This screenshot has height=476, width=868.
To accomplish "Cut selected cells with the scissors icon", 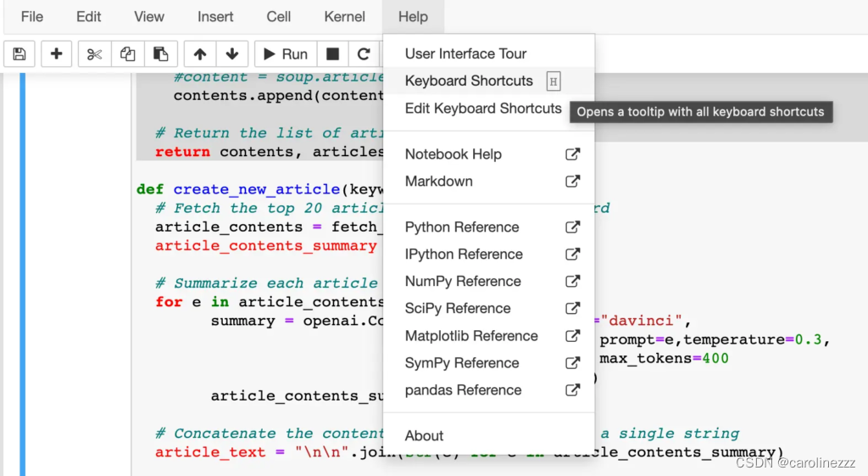I will [94, 53].
